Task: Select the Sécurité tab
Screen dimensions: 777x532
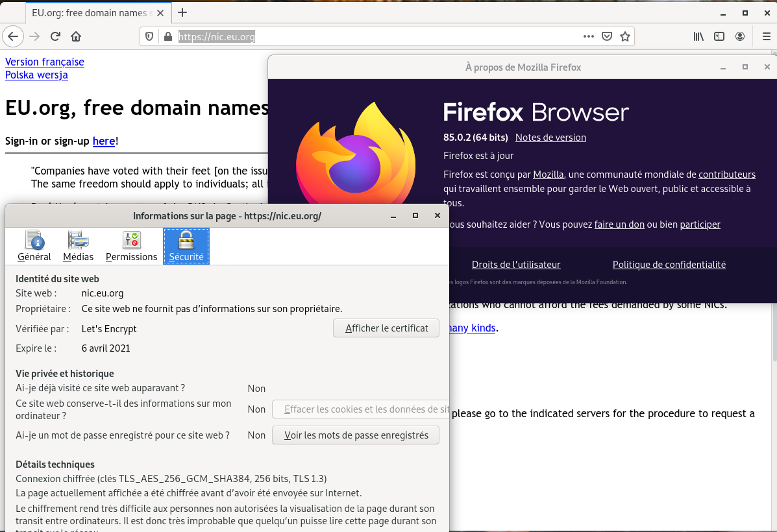Action: tap(186, 246)
